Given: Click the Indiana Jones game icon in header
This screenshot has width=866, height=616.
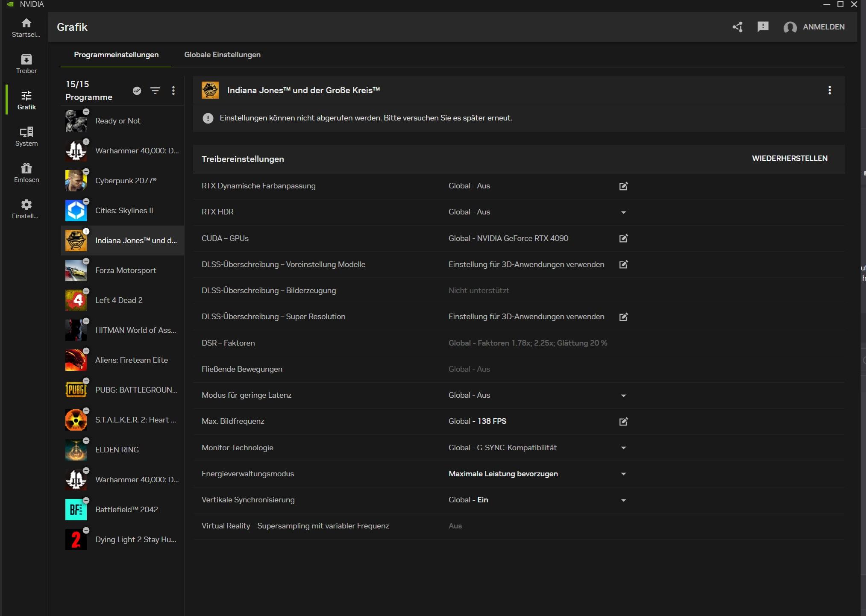Looking at the screenshot, I should [x=210, y=90].
